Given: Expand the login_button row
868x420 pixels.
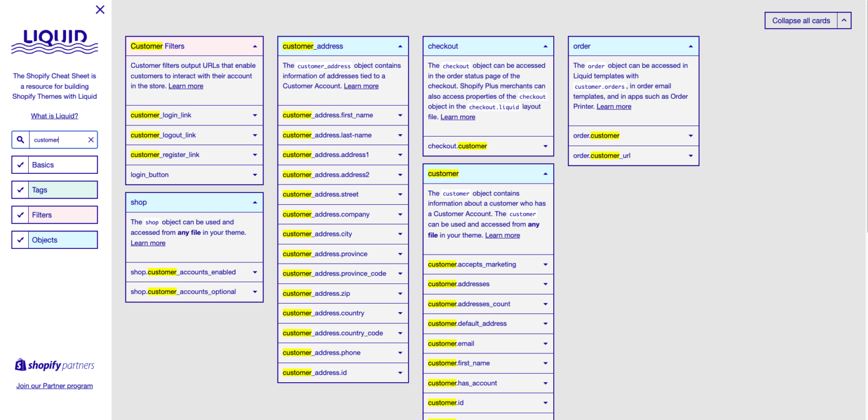Looking at the screenshot, I should [194, 174].
